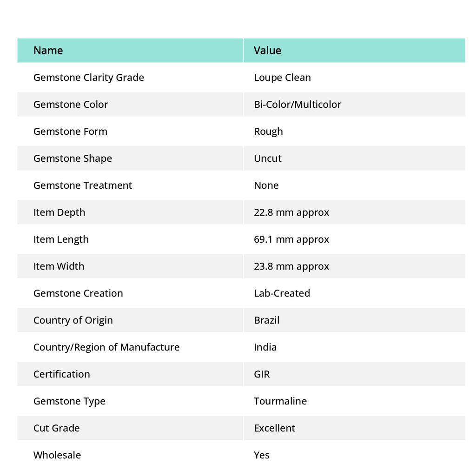Select the Uncut shape value
The image size is (476, 476).
(x=268, y=159)
